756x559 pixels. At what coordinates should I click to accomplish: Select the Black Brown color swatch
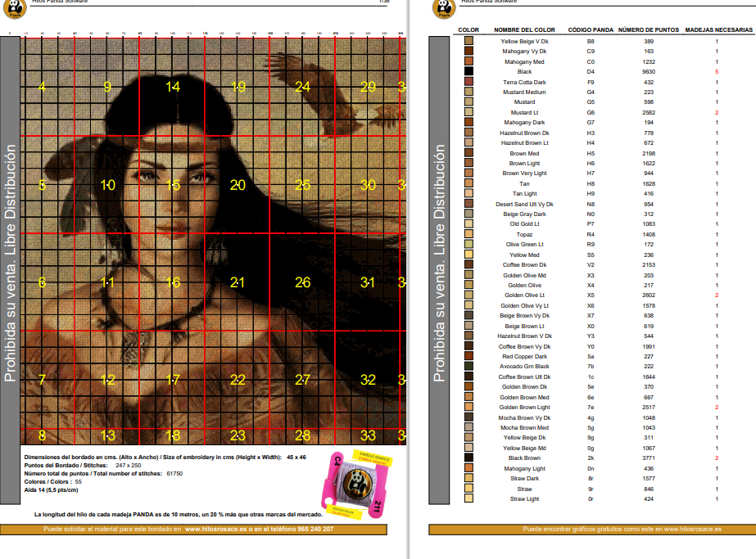pos(469,458)
